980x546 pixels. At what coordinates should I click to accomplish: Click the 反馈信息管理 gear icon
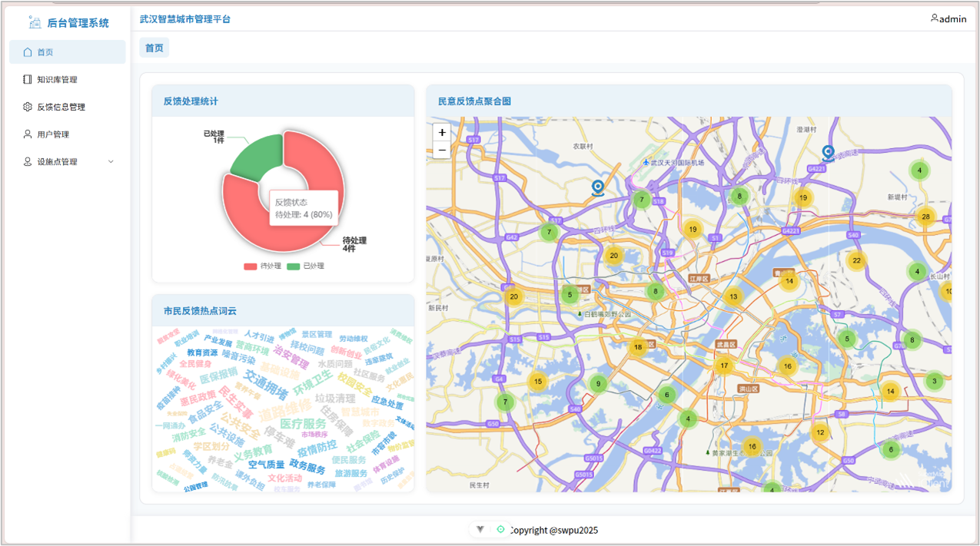point(28,107)
